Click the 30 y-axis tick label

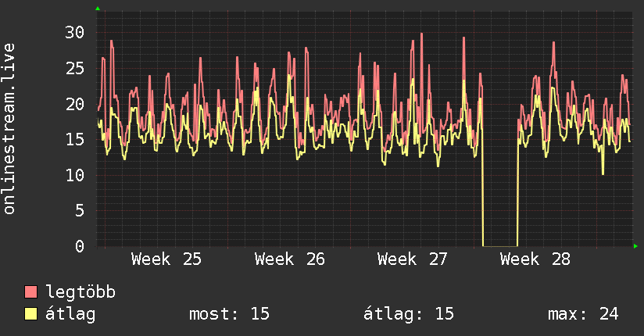point(75,33)
